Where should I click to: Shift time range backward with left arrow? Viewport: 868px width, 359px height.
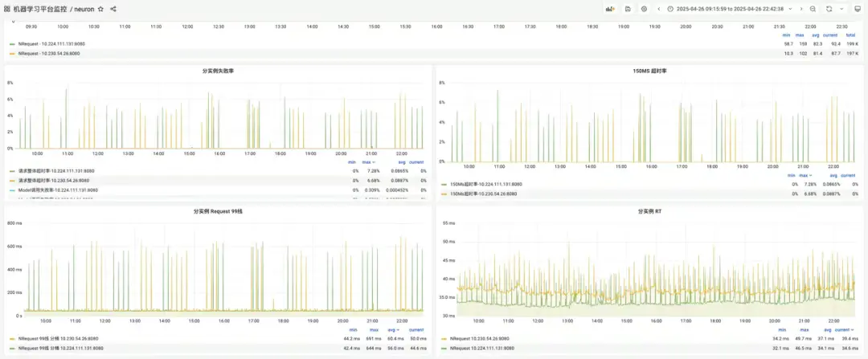tap(659, 9)
